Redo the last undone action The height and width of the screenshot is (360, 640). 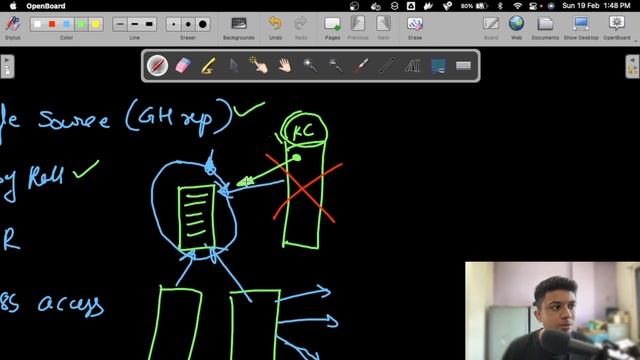[x=301, y=27]
